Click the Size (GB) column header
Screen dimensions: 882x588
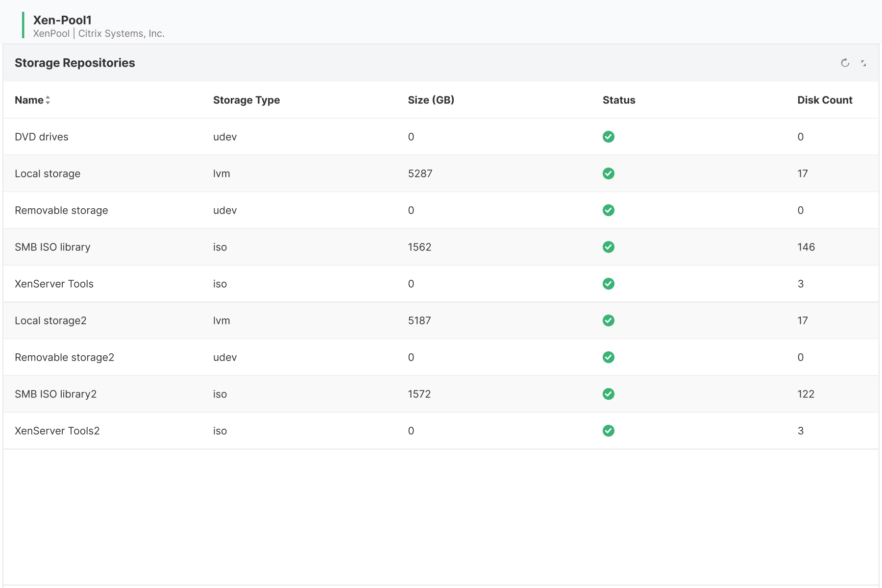[431, 100]
